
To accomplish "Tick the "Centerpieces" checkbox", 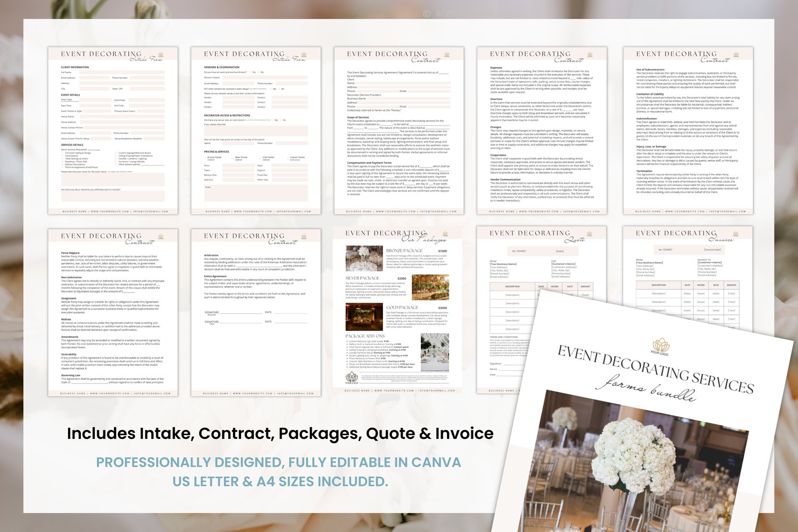I will point(63,156).
